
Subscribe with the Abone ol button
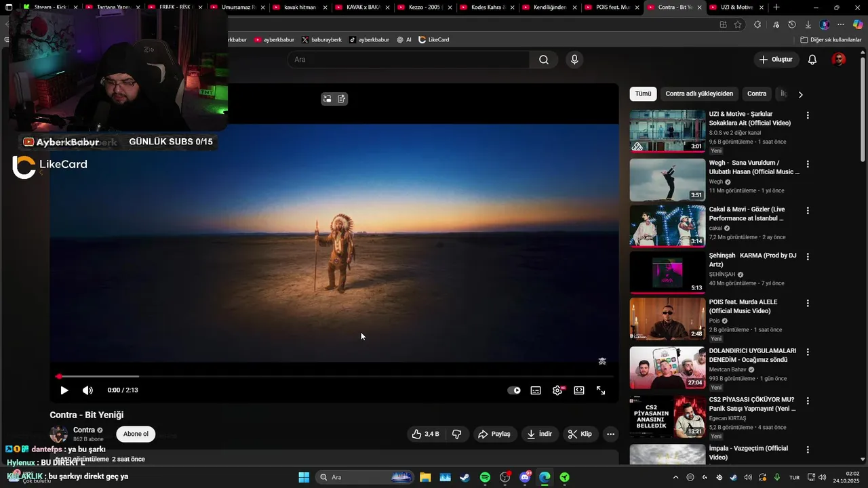[x=136, y=434]
